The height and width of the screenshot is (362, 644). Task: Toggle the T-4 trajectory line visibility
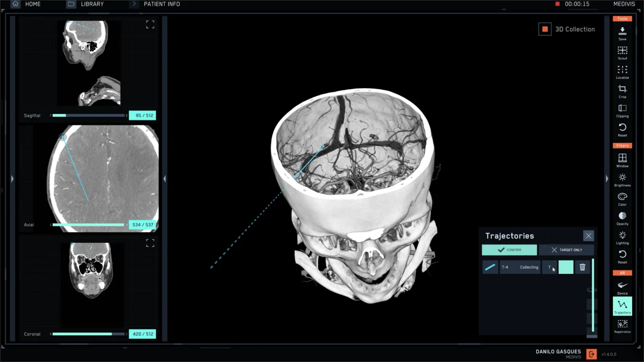pyautogui.click(x=490, y=267)
